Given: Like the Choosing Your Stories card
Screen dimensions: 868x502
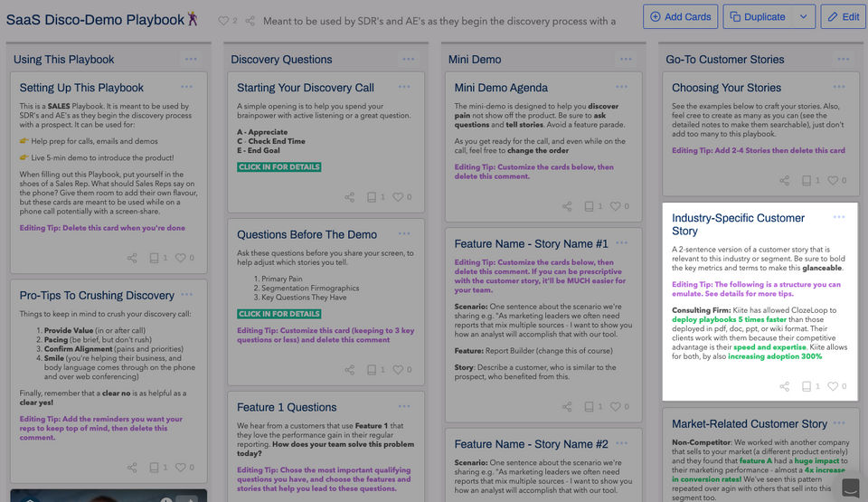Looking at the screenshot, I should [x=833, y=180].
